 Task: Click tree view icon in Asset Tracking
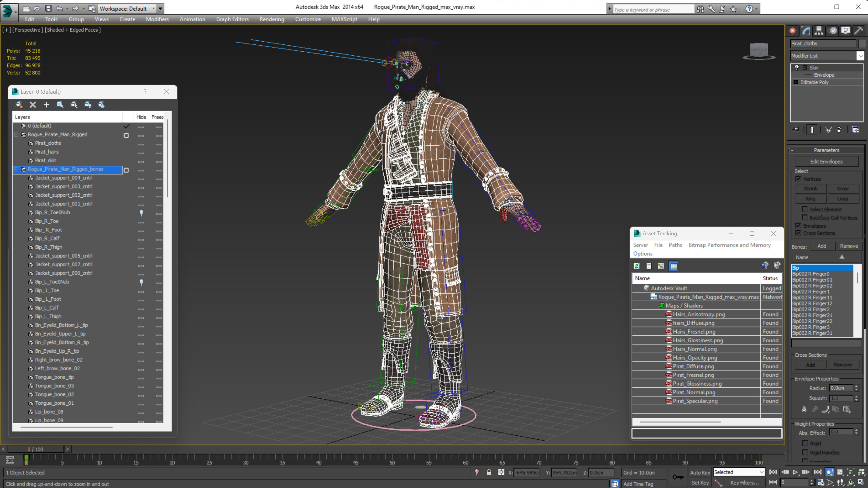click(x=661, y=266)
